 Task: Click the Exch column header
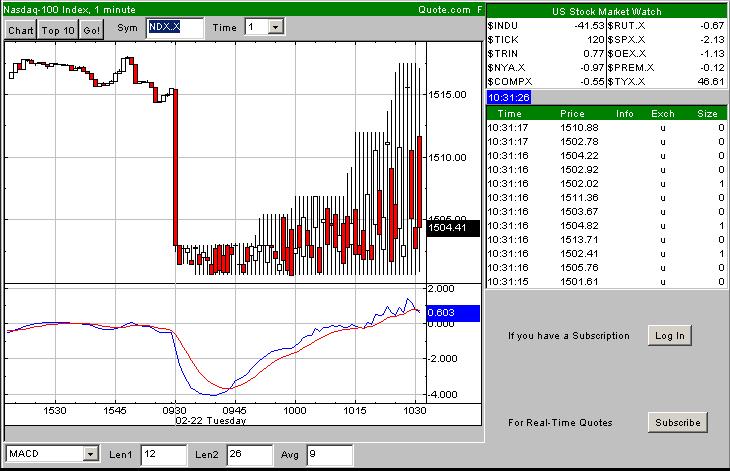coord(662,114)
